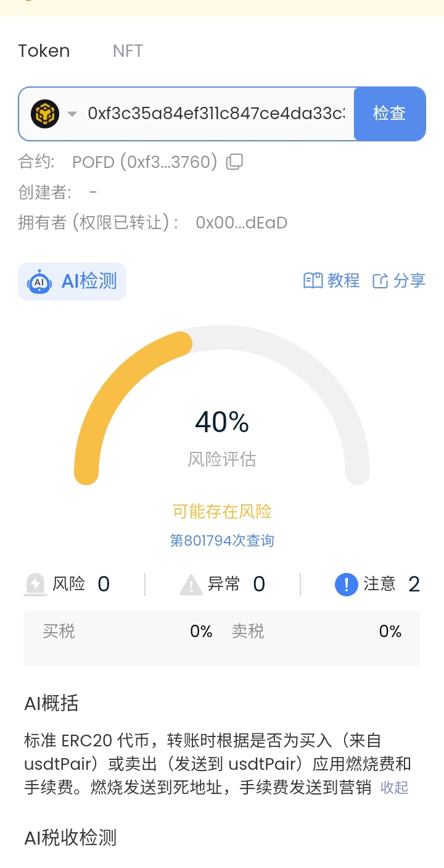Switch to the NFT tab

(x=128, y=51)
